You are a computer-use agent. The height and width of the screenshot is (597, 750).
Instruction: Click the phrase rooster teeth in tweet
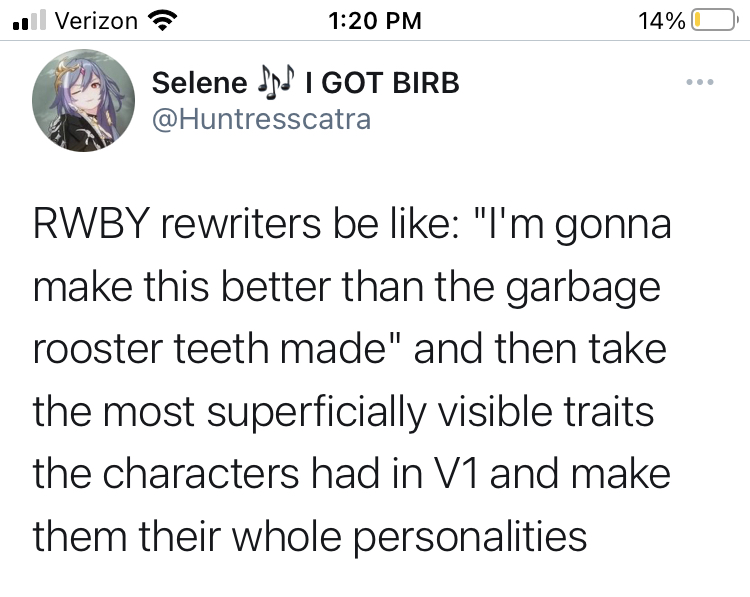click(151, 349)
